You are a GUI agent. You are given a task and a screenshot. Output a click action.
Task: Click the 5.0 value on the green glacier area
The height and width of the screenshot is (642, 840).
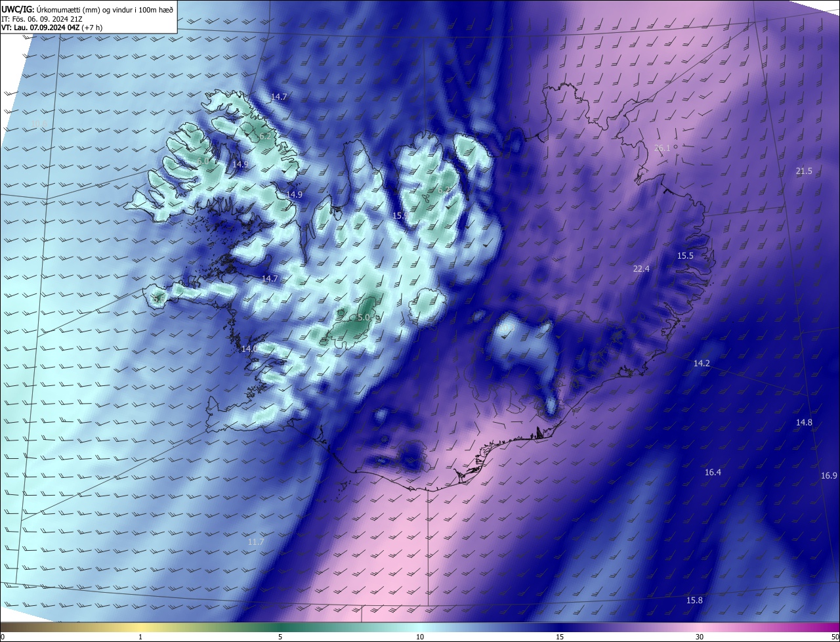(364, 317)
